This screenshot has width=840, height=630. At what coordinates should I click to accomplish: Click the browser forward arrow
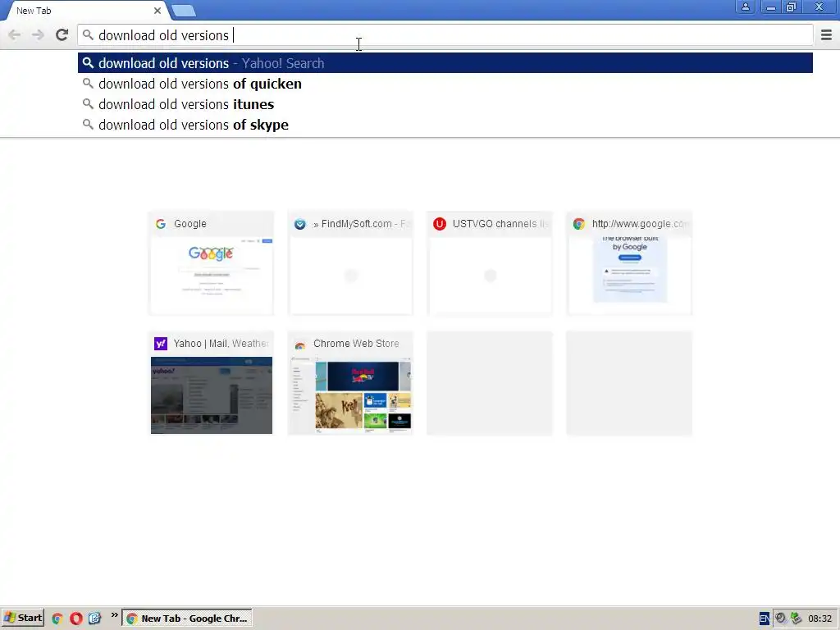tap(38, 35)
